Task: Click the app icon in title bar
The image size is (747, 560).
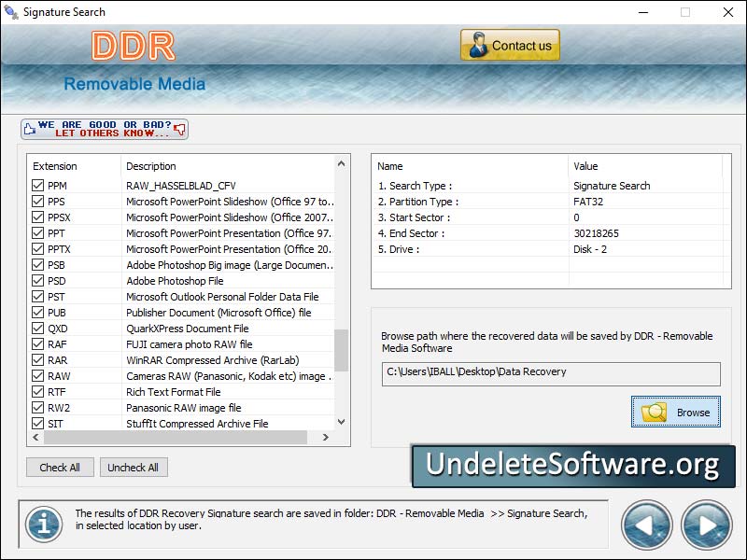Action: [x=11, y=12]
